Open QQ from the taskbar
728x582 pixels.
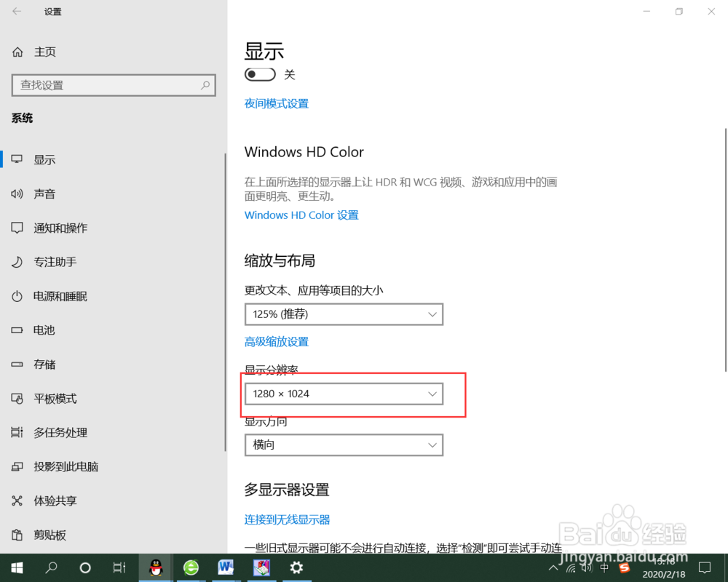[155, 567]
